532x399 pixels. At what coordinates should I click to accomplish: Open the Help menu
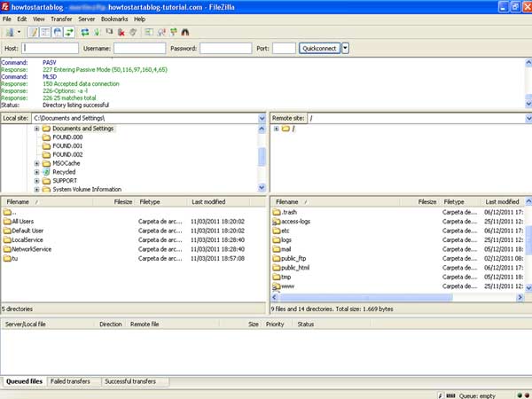coord(139,19)
